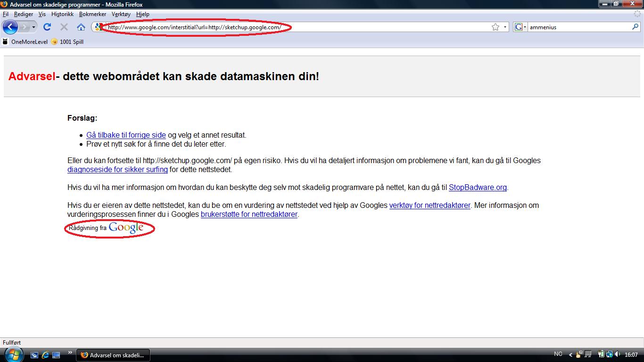The image size is (644, 362).
Task: Click the 'Fullført' status bar text
Action: pyautogui.click(x=12, y=343)
